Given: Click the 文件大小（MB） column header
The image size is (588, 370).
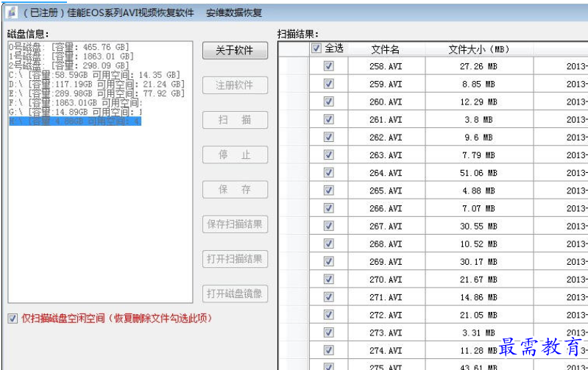Looking at the screenshot, I should click(479, 49).
